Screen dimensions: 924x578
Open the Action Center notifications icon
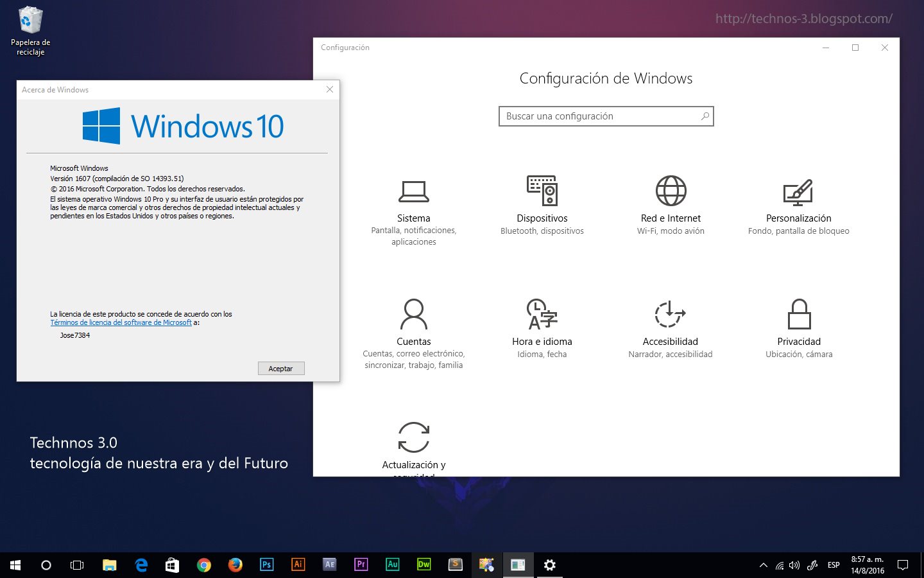(903, 565)
